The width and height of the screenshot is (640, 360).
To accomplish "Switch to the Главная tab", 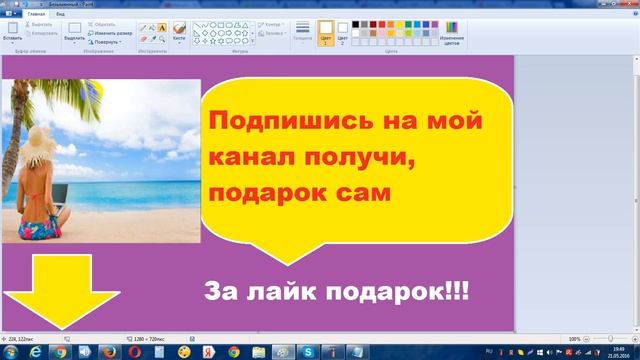I will click(36, 14).
